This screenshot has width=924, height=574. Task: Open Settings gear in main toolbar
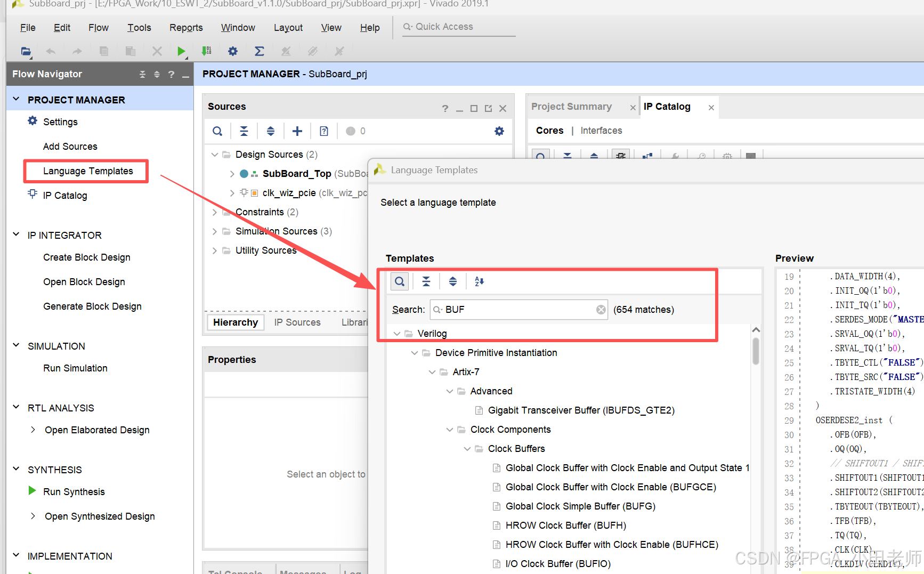pyautogui.click(x=233, y=51)
